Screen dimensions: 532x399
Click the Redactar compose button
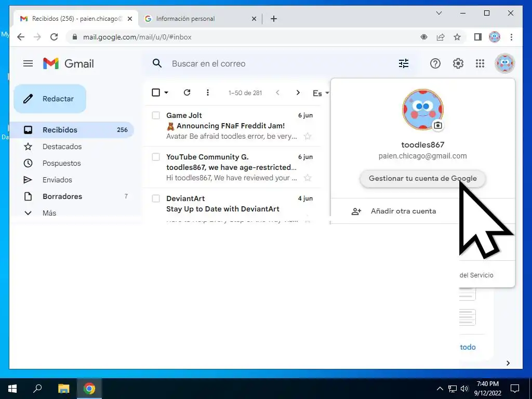tap(50, 99)
